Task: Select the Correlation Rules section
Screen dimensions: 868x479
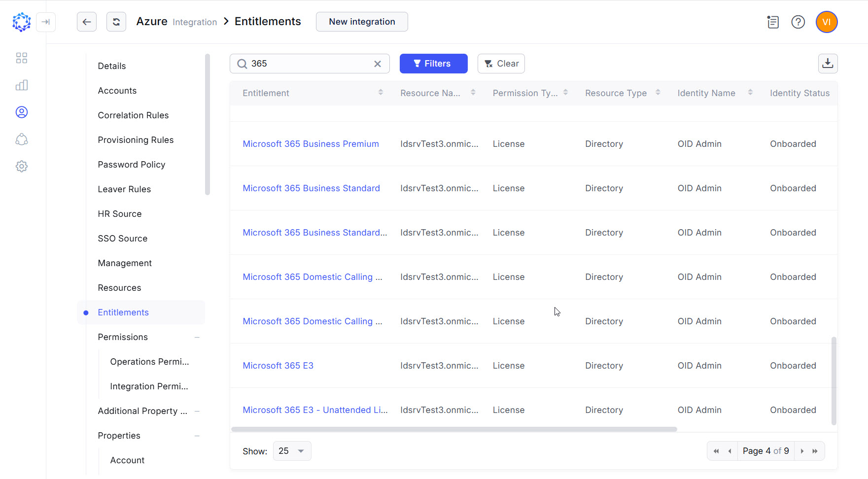Action: [x=133, y=115]
